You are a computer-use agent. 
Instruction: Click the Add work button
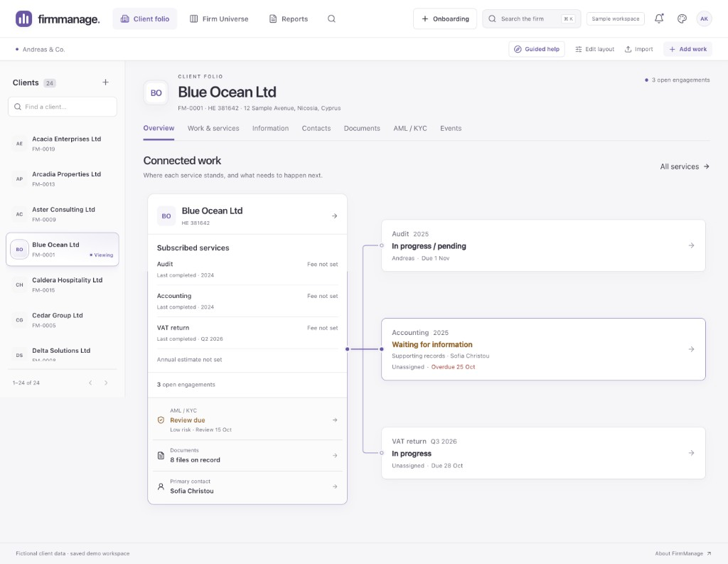687,49
